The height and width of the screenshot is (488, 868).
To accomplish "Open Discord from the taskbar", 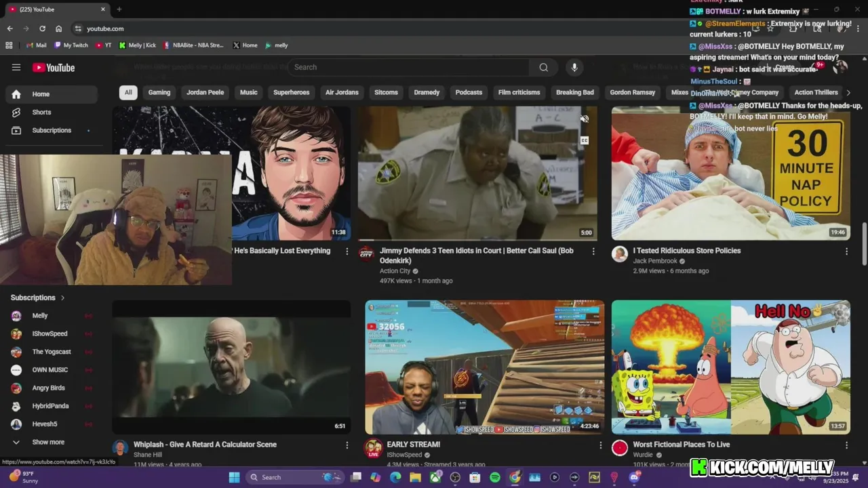I will pos(634,477).
